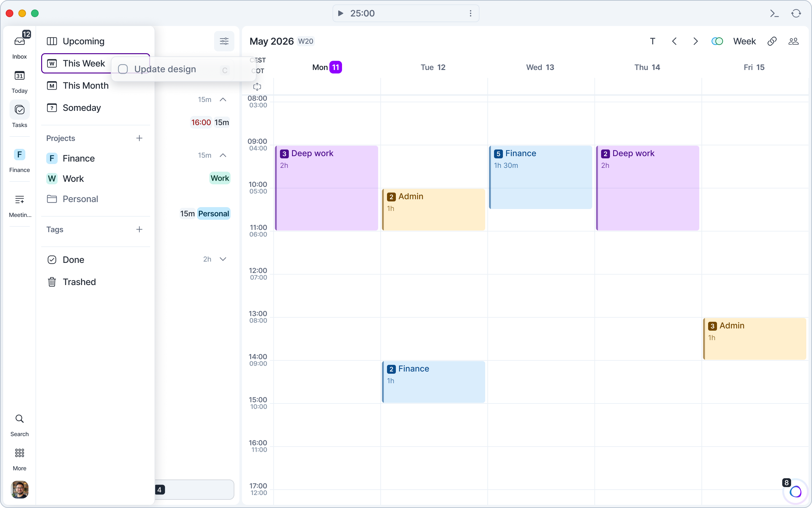
Task: Open Search in the sidebar
Action: pos(20,419)
